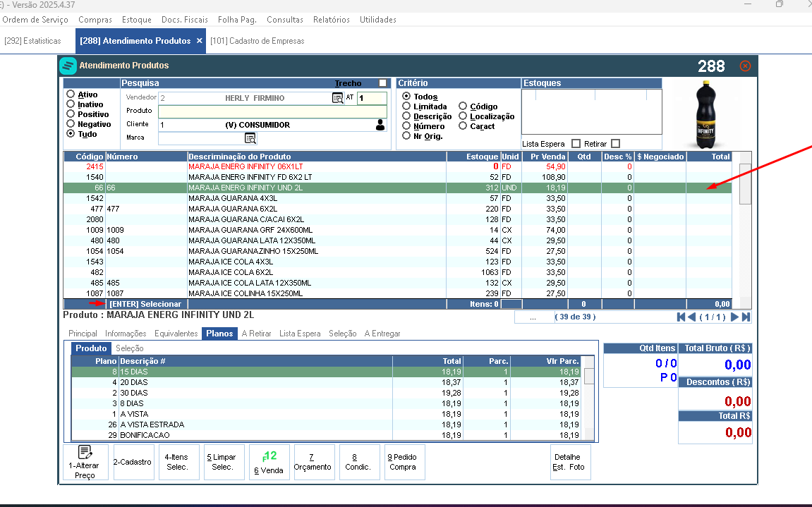This screenshot has width=812, height=507.
Task: Click the 2-Cadastro button
Action: 133,462
